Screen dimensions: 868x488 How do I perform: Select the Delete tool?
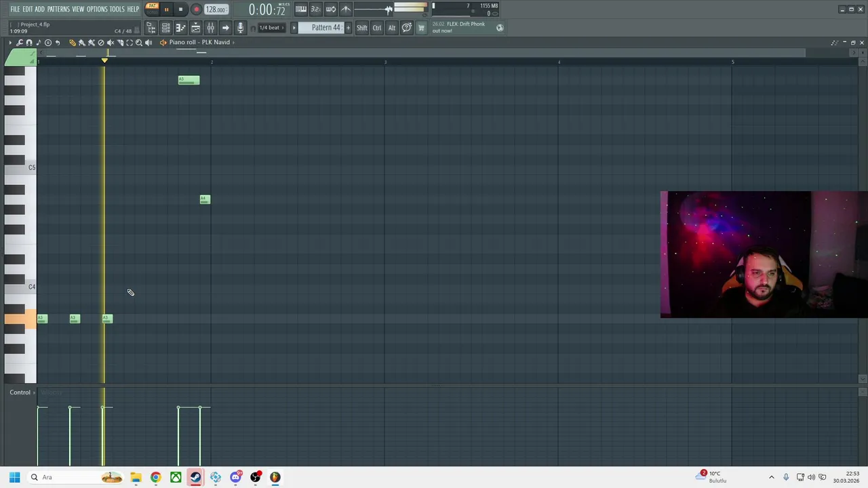pyautogui.click(x=101, y=43)
